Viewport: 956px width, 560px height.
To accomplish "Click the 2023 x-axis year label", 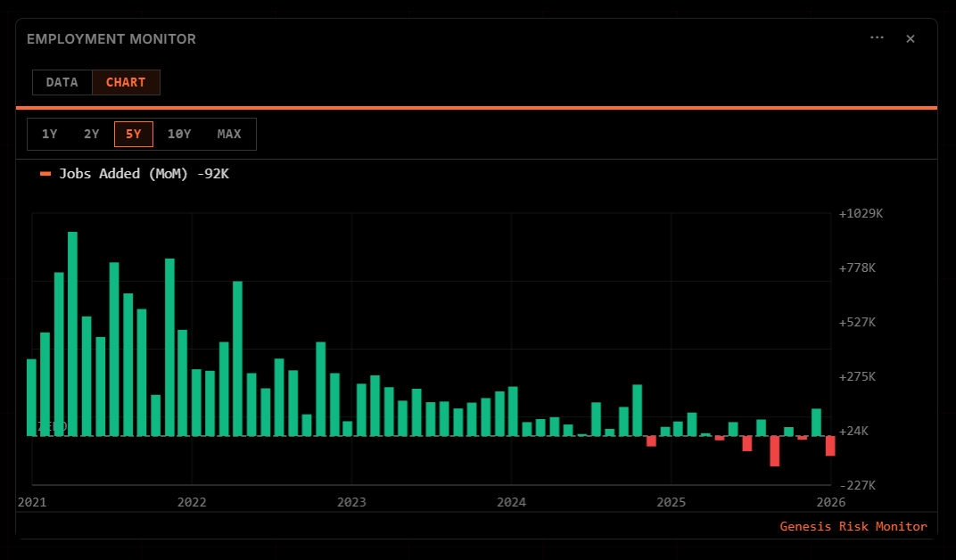I will click(351, 502).
